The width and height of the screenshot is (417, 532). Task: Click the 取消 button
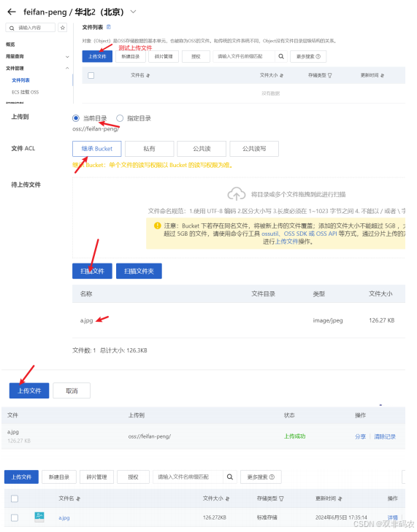pos(72,390)
